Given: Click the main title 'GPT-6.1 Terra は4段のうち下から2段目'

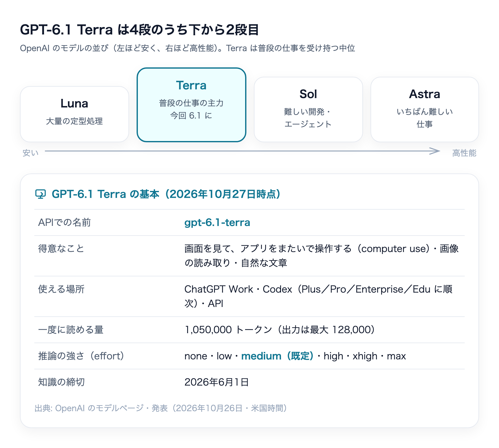Looking at the screenshot, I should point(139,30).
